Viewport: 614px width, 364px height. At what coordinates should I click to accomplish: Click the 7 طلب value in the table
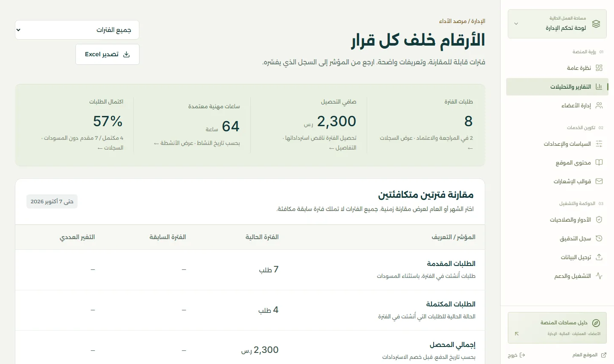(x=269, y=269)
